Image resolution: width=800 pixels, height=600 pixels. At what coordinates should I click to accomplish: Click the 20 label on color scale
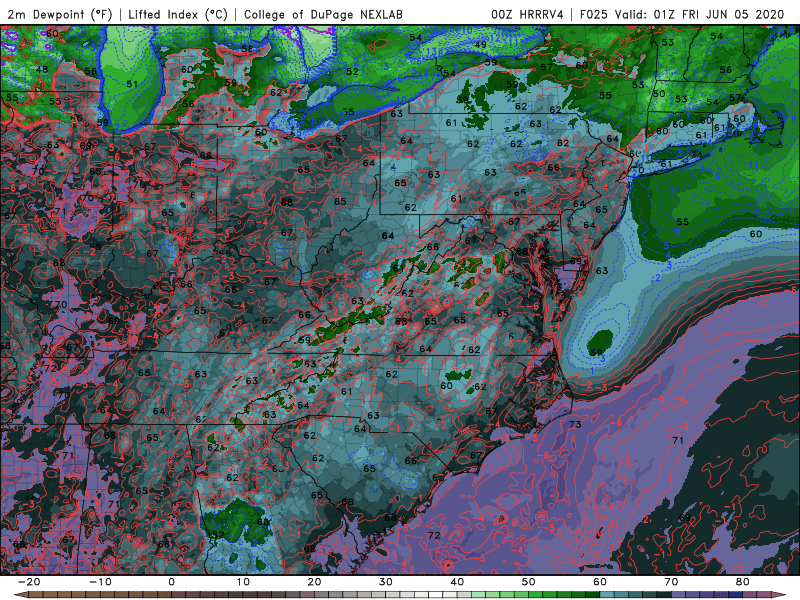pyautogui.click(x=314, y=582)
